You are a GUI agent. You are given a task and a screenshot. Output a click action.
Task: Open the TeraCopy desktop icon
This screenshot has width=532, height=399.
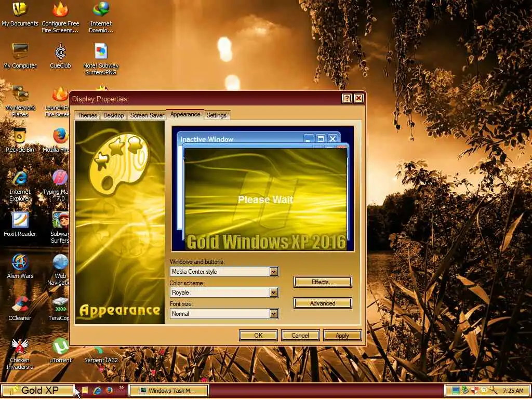[59, 309]
